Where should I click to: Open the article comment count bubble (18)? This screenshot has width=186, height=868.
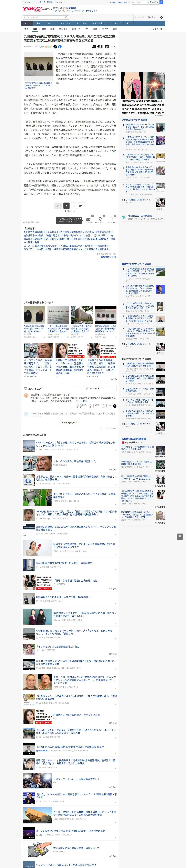pos(42,47)
